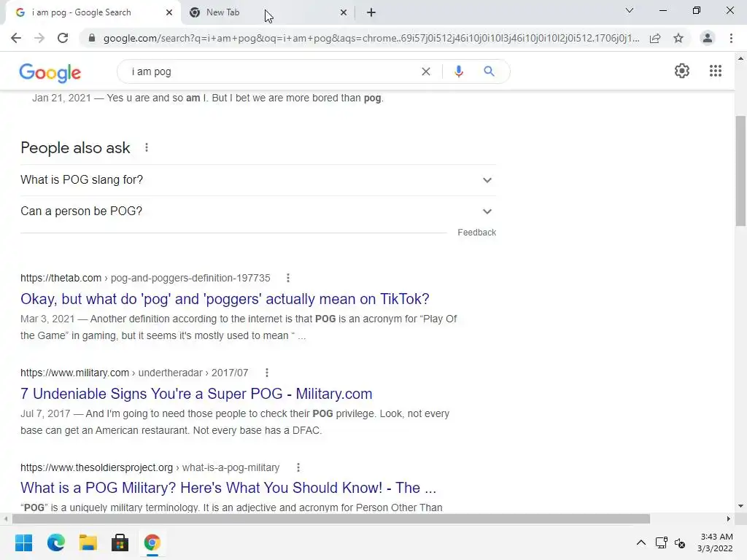The image size is (747, 560).
Task: Click the horizontal scrollbar thumb
Action: click(331, 518)
